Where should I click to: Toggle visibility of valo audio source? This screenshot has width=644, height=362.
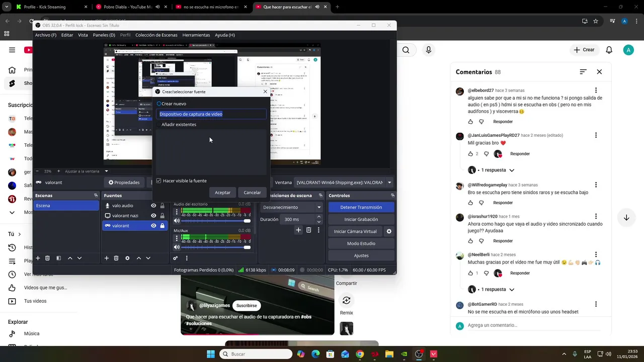tap(153, 206)
